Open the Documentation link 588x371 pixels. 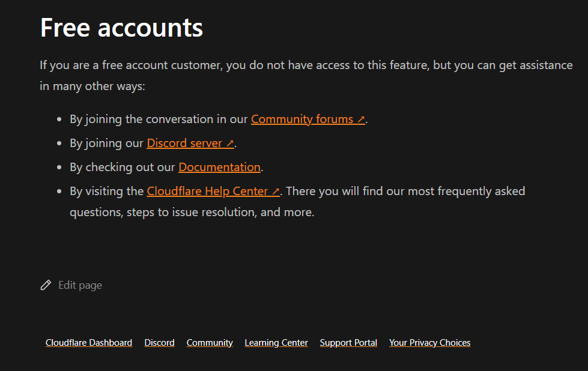coord(219,167)
